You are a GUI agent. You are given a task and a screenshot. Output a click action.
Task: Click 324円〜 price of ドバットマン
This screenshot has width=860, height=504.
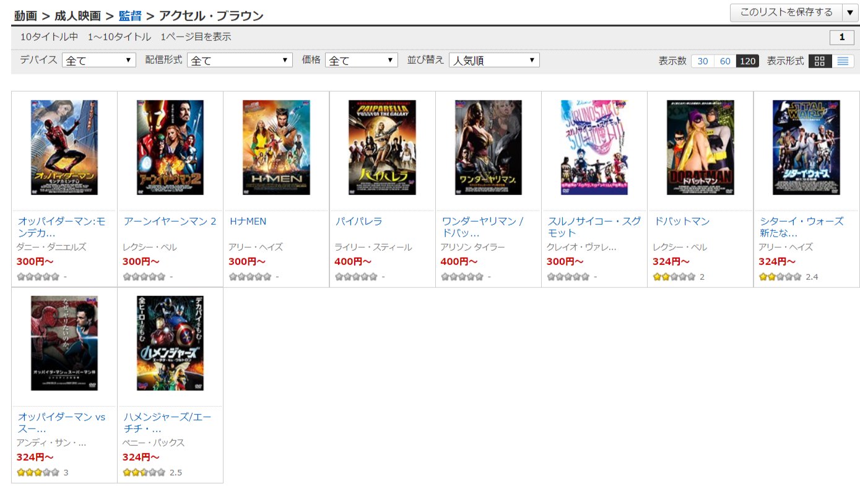click(x=671, y=261)
